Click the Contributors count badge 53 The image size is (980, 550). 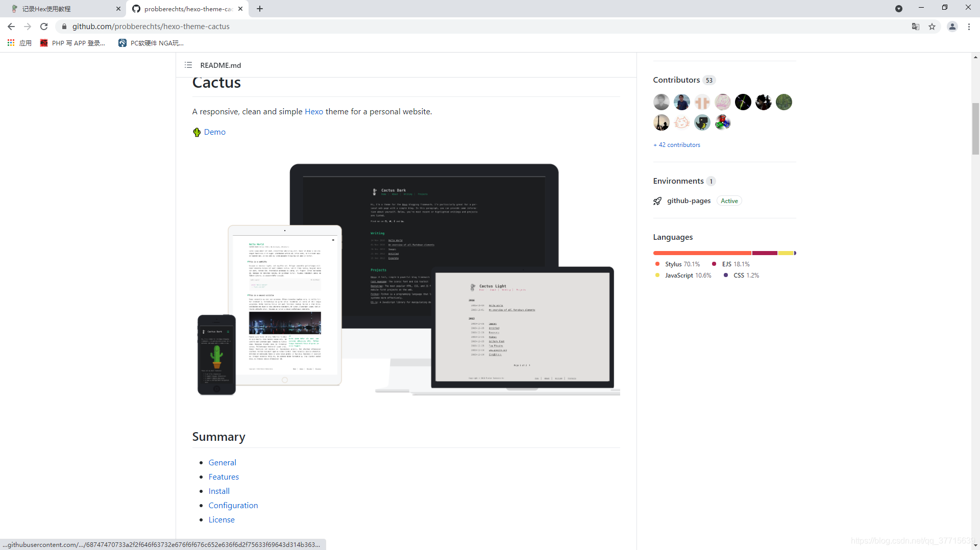point(709,80)
